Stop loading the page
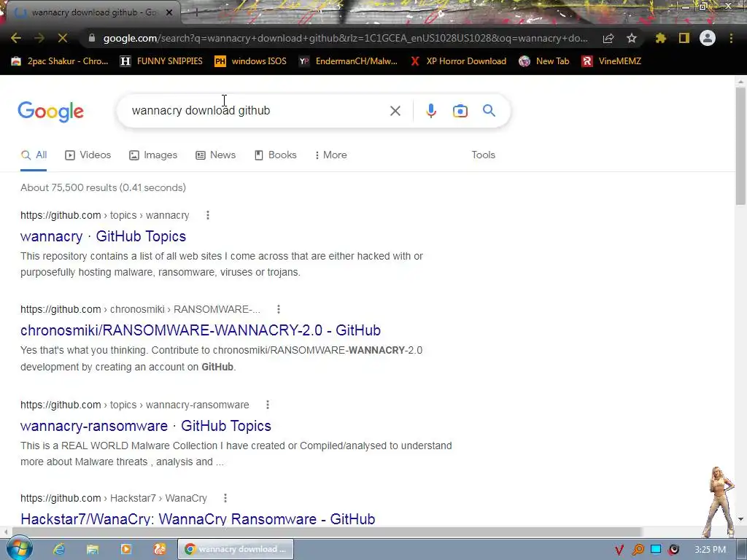Viewport: 747px width, 560px height. (63, 38)
